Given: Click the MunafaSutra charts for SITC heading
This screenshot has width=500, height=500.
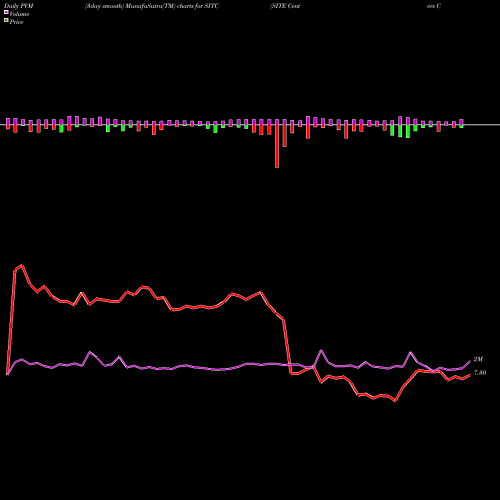Looking at the screenshot, I should [x=152, y=6].
